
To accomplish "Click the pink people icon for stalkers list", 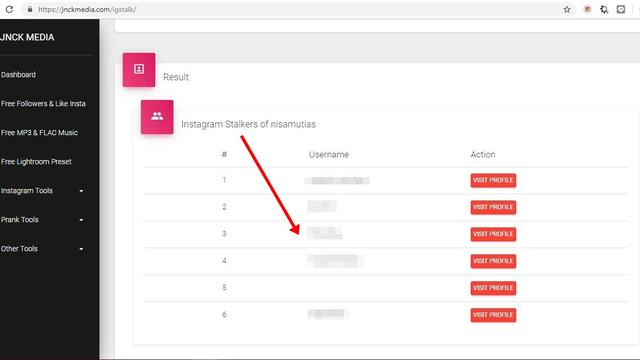I will 157,117.
